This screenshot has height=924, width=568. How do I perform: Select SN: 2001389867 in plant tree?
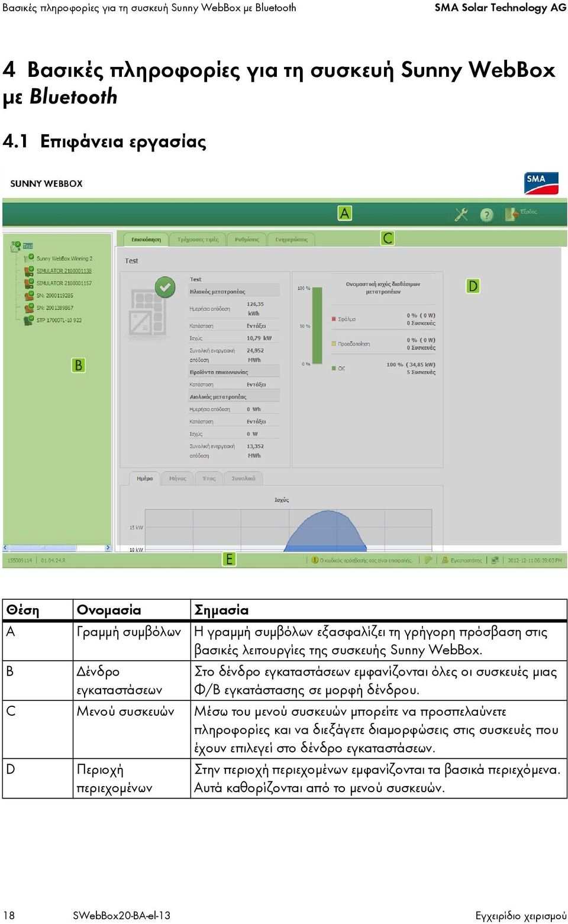(x=55, y=308)
